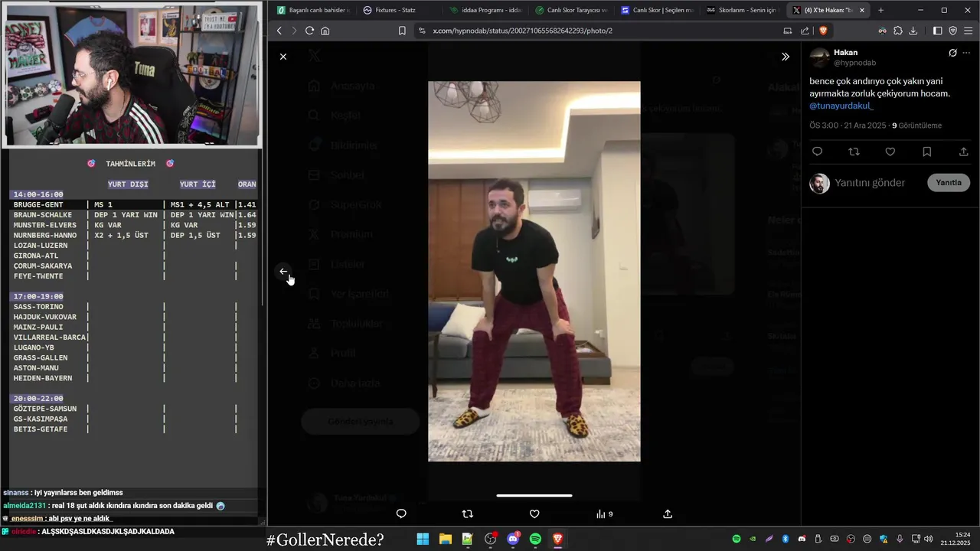Open browser downloads icon
980x551 pixels.
(x=913, y=31)
